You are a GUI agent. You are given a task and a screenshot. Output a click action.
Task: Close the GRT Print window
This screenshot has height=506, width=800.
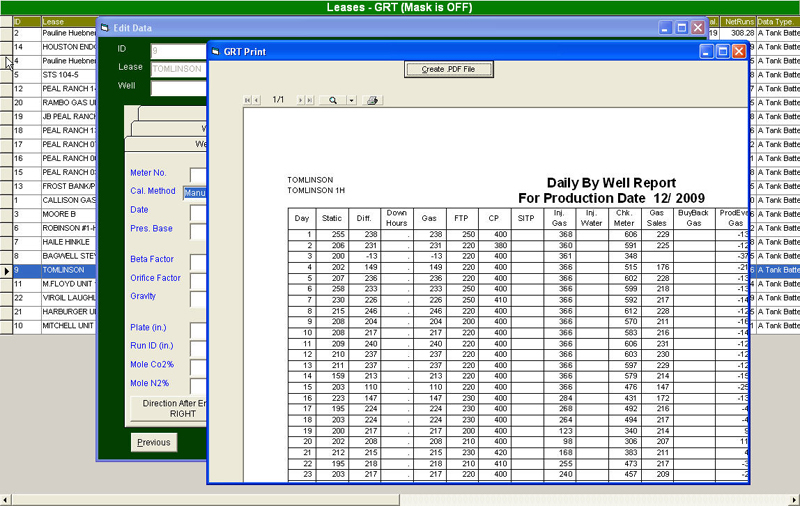tap(739, 52)
